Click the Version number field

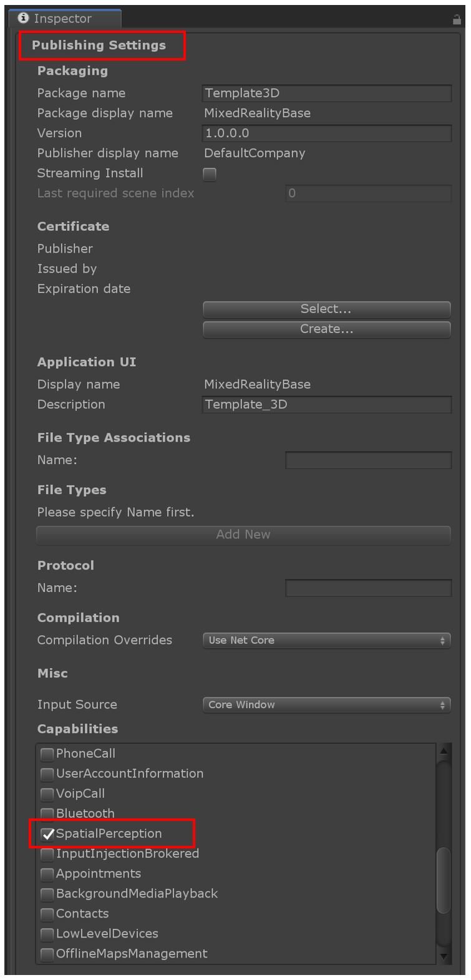click(x=327, y=133)
